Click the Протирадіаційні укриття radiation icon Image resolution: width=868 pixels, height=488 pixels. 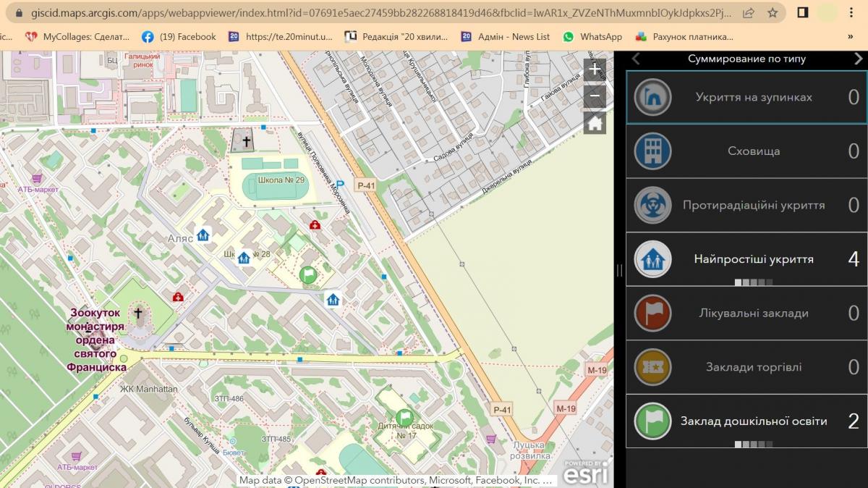click(x=652, y=205)
